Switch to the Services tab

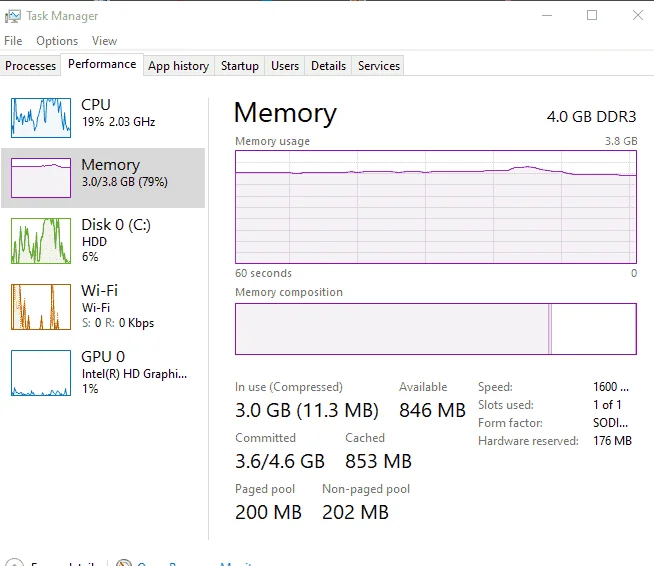[379, 66]
